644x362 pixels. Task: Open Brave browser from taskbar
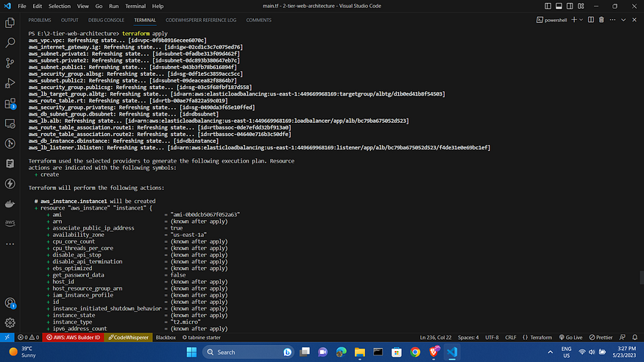pos(434,352)
